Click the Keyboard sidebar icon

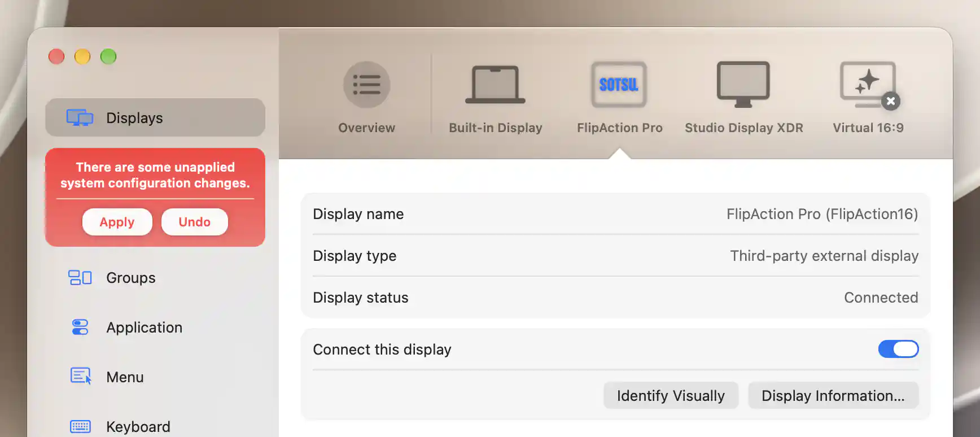(x=80, y=426)
